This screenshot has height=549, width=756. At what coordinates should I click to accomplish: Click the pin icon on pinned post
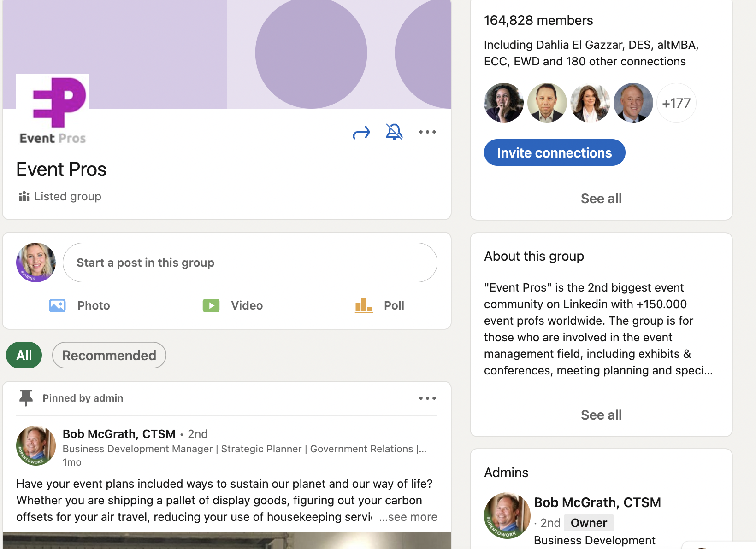click(x=26, y=398)
